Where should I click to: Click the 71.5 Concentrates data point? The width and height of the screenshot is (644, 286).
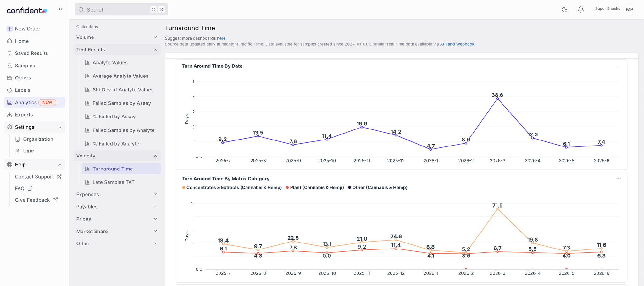click(x=497, y=209)
